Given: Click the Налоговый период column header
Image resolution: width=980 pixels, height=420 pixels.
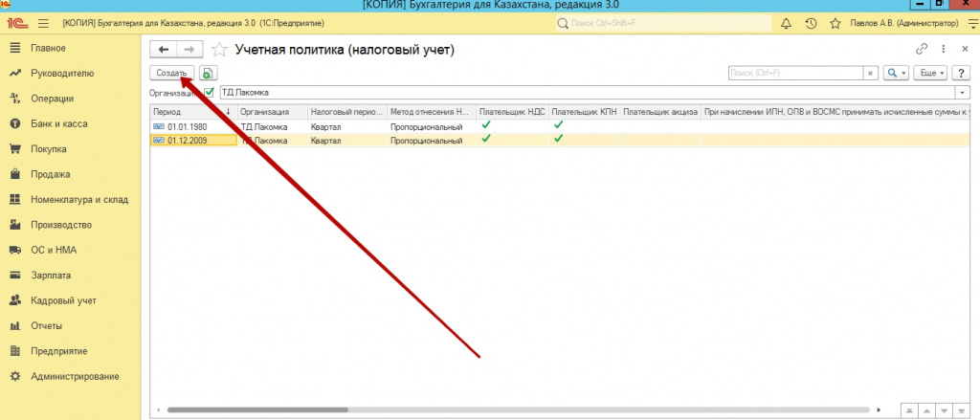Looking at the screenshot, I should [347, 112].
